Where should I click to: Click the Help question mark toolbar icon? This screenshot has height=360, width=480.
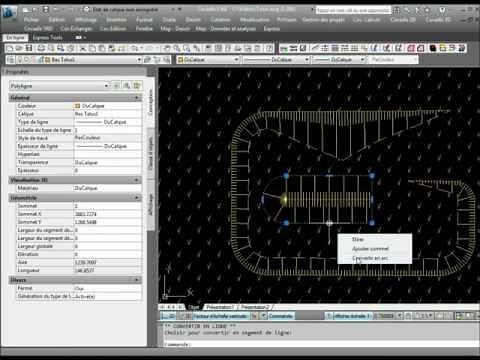pos(269,48)
